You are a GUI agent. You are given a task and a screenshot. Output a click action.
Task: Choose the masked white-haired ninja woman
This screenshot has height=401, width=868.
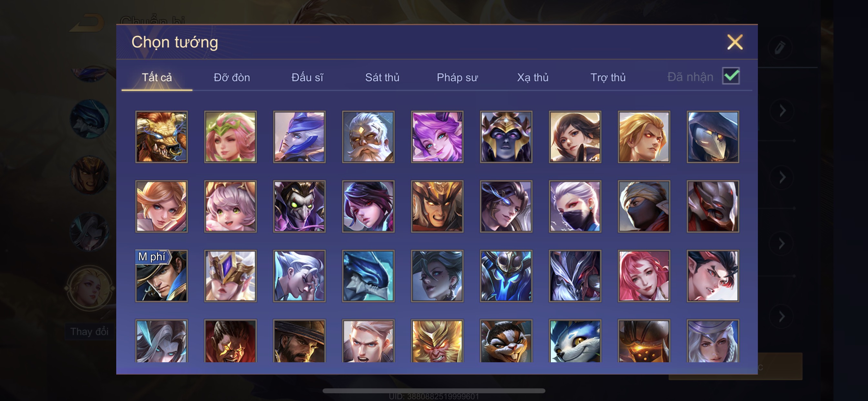tap(575, 206)
